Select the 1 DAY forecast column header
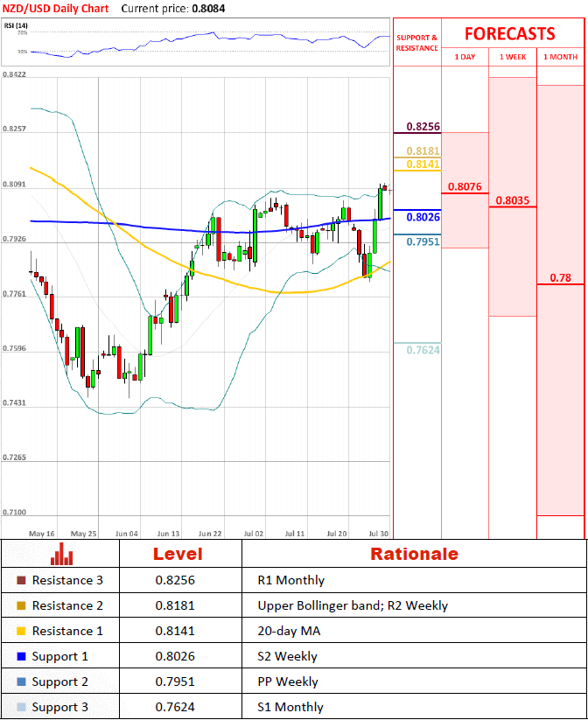The image size is (588, 720). 465,57
